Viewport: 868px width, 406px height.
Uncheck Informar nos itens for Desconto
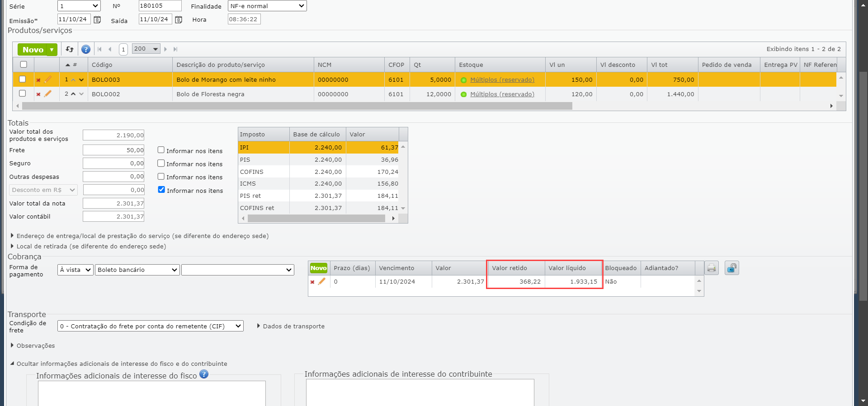click(161, 190)
